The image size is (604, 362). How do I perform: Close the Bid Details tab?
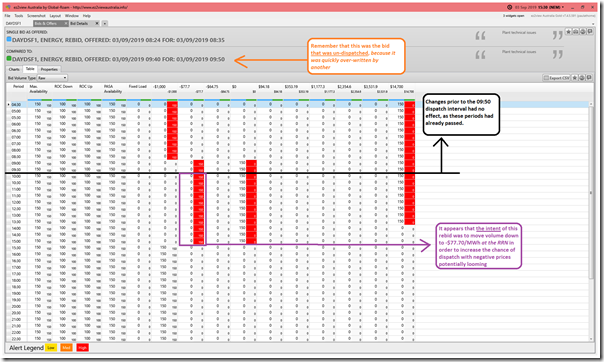click(97, 23)
